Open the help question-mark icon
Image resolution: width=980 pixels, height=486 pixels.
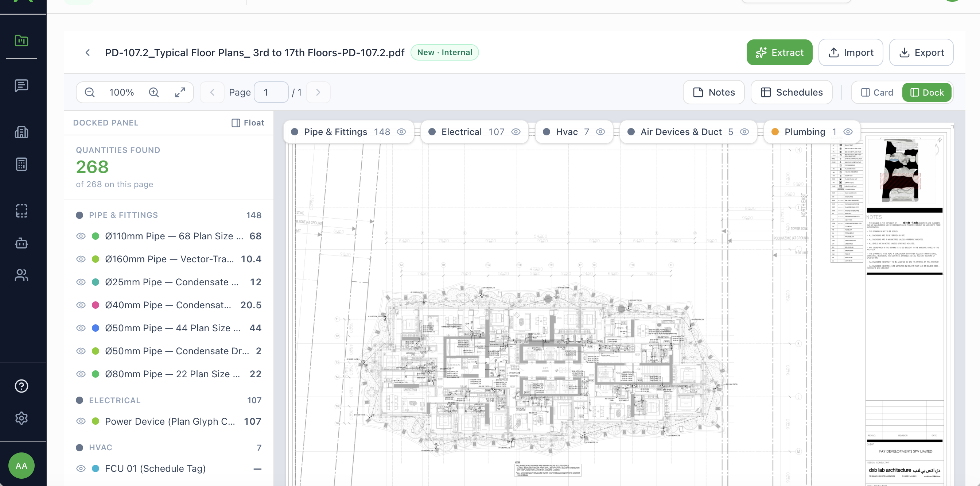21,386
